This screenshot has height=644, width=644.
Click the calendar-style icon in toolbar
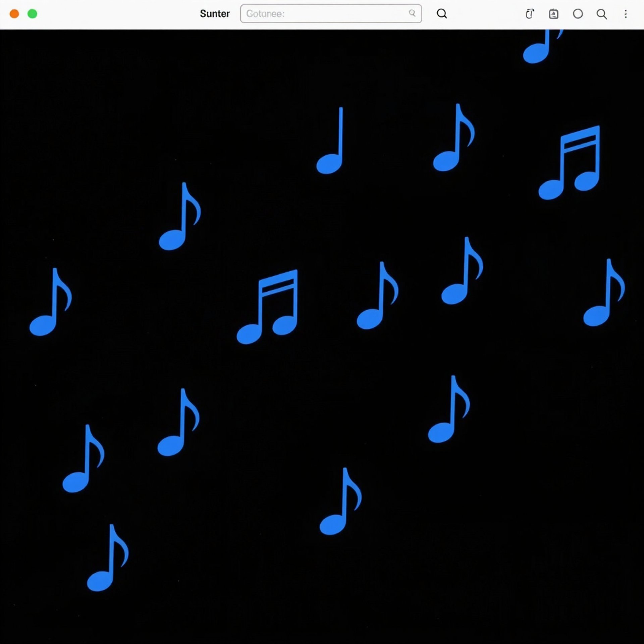tap(553, 14)
